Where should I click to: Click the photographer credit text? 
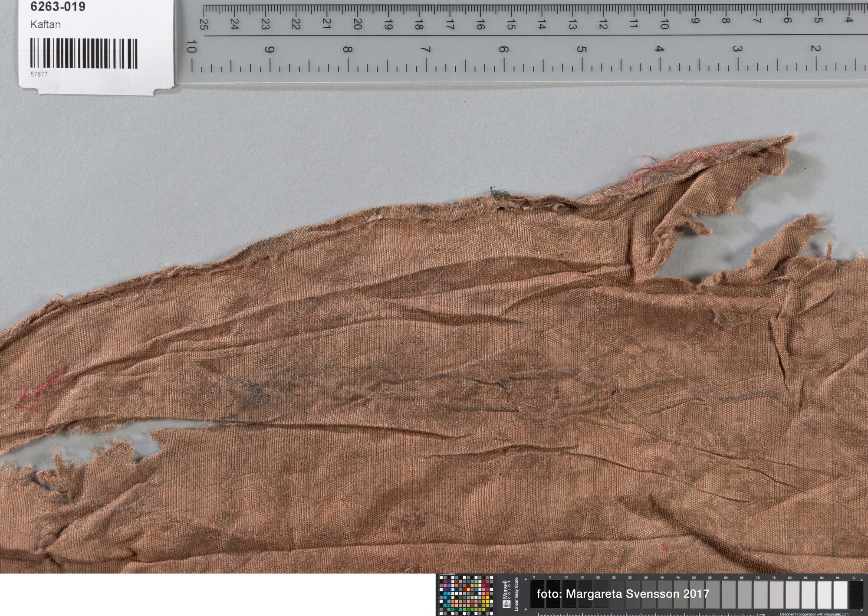coord(623,594)
